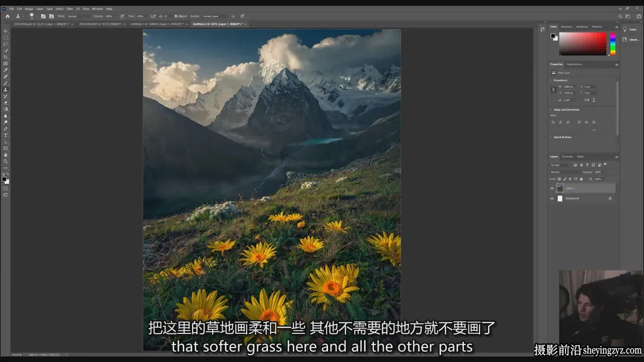644x362 pixels.
Task: Open the clone stamp Mode dropdown
Action: point(78,16)
